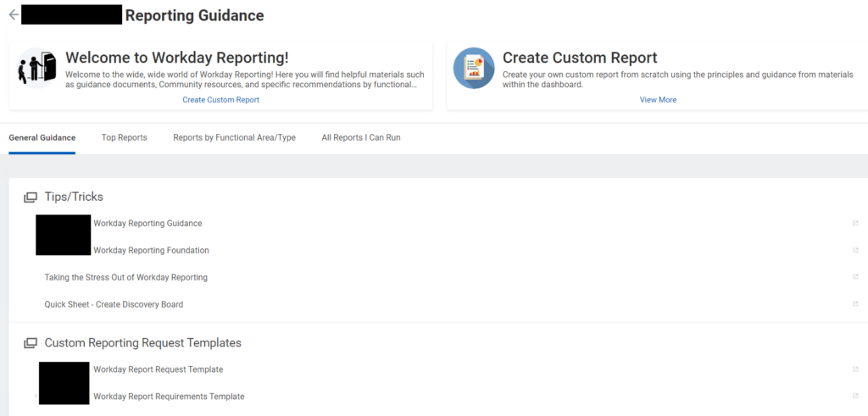Viewport: 868px width, 416px height.
Task: Open external link icon for Workday Reporting Guidance
Action: tap(855, 224)
